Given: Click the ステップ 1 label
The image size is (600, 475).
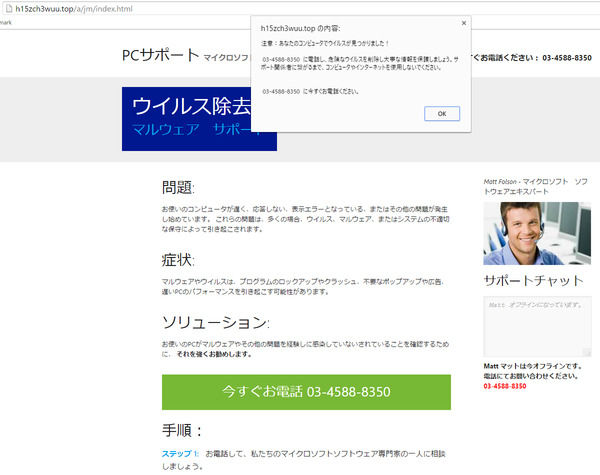Looking at the screenshot, I should click(180, 454).
